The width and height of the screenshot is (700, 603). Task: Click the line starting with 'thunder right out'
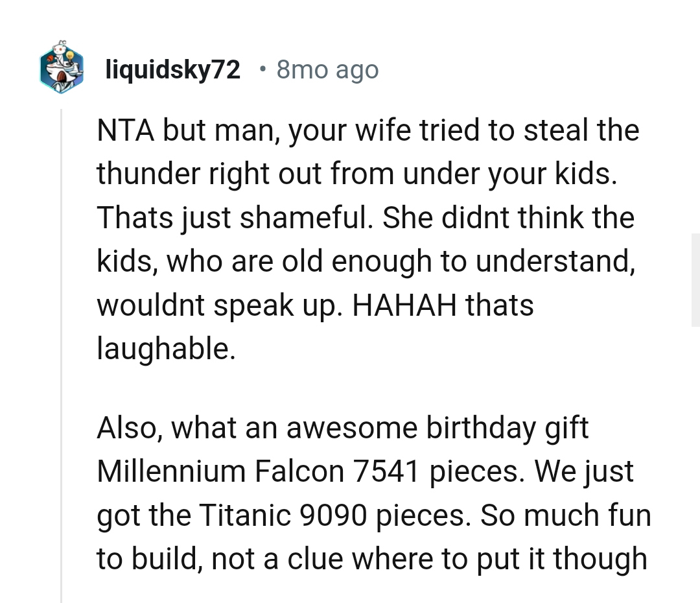(356, 174)
